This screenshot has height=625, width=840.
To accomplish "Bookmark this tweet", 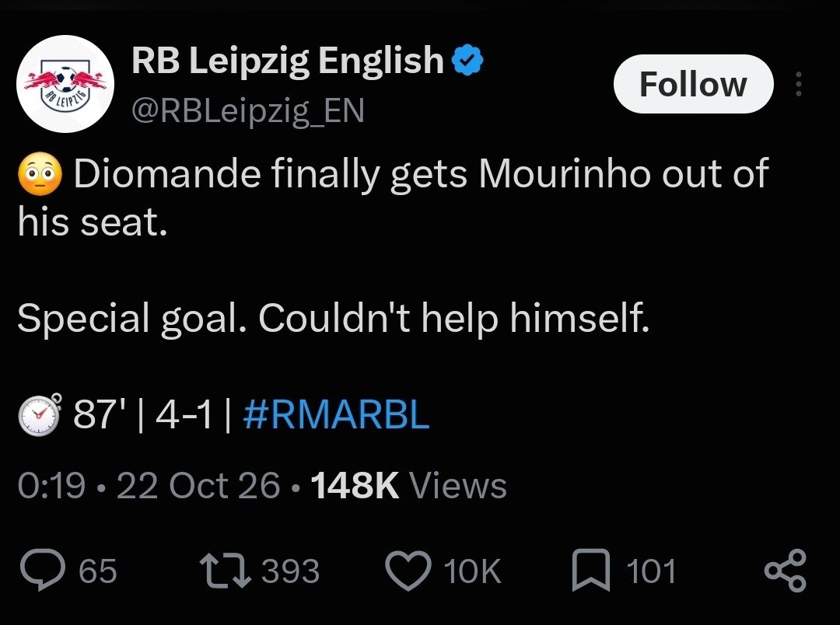I will point(591,571).
